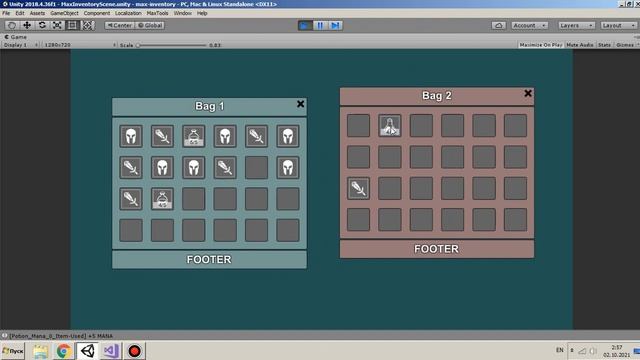Open the File menu
Viewport: 640px width, 360px height.
(6, 13)
